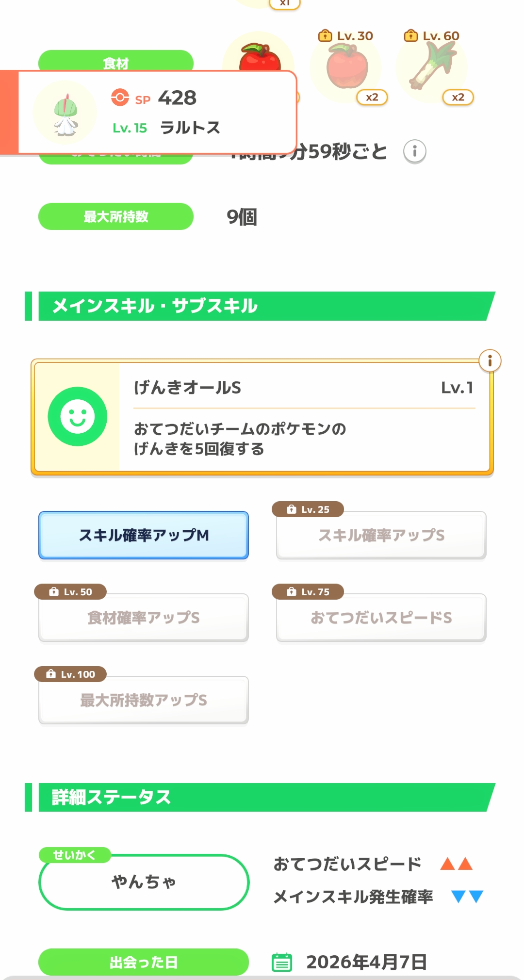Tap the calendar icon by the met date
524x980 pixels.
pyautogui.click(x=282, y=962)
